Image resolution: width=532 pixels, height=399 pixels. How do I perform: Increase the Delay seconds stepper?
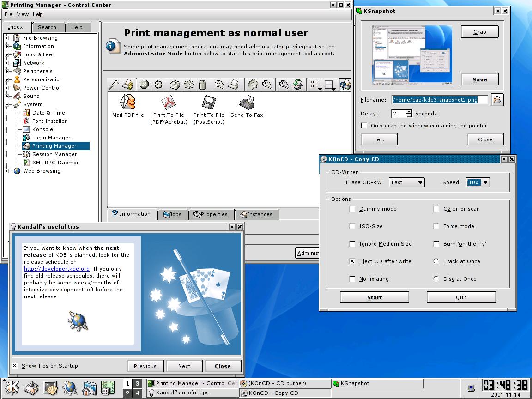(409, 111)
